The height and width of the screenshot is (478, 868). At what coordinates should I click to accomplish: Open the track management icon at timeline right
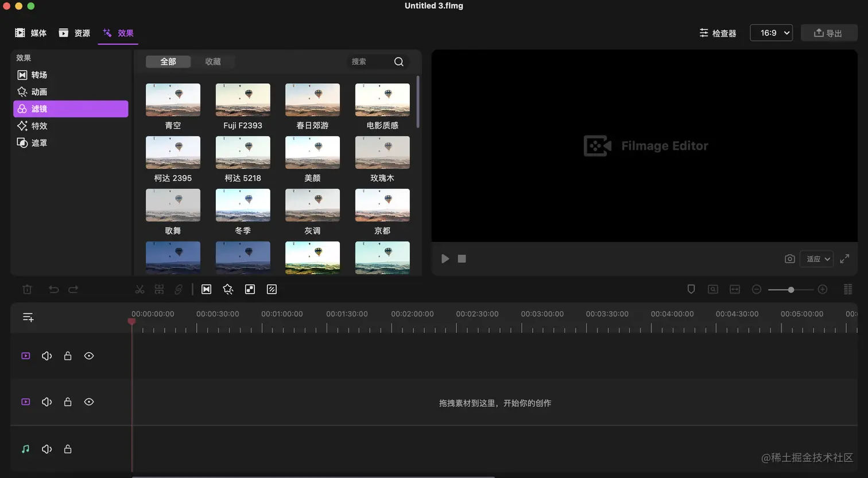click(847, 289)
